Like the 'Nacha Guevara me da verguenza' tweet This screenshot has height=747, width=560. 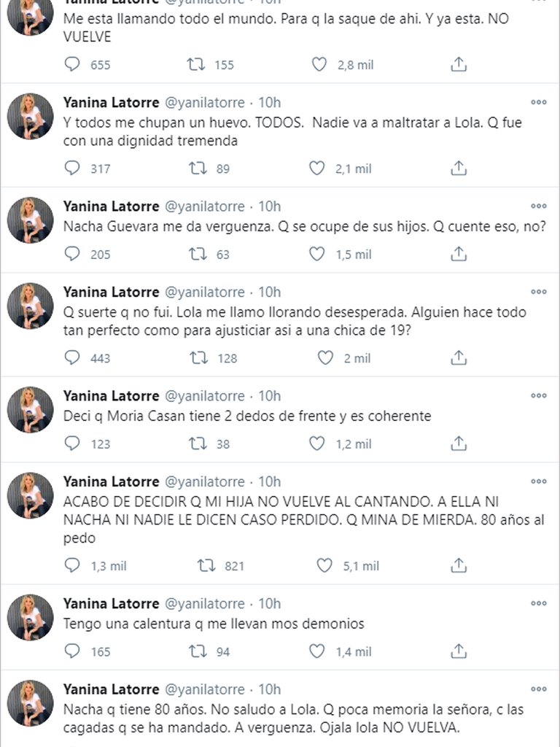[317, 254]
